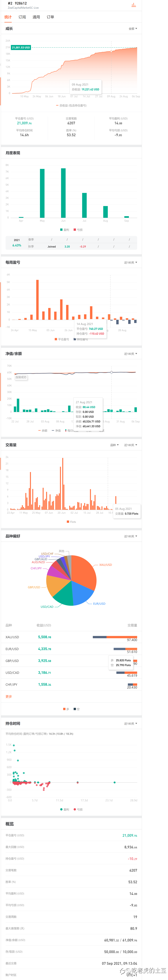Click the "Joined" cell in monthly table
Screen dimensions: 168x980
[x=52, y=247]
